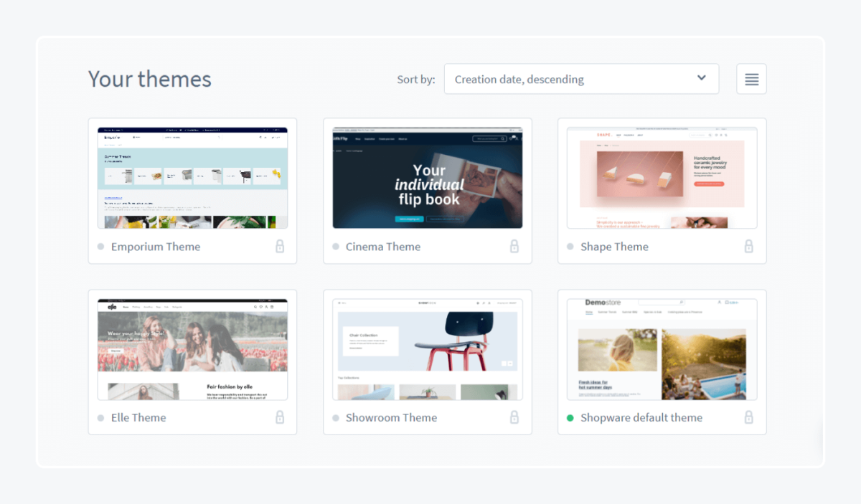Viewport: 861px width, 504px height.
Task: Open the Shape Theme preview thumbnail
Action: click(x=661, y=176)
